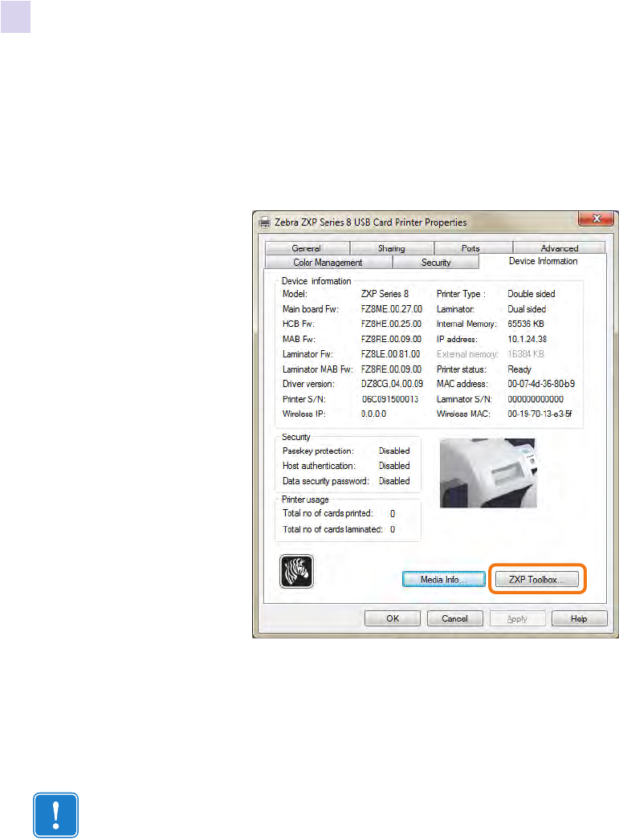Click Laminator value Dual sided
This screenshot has height=840, width=619.
click(x=527, y=308)
